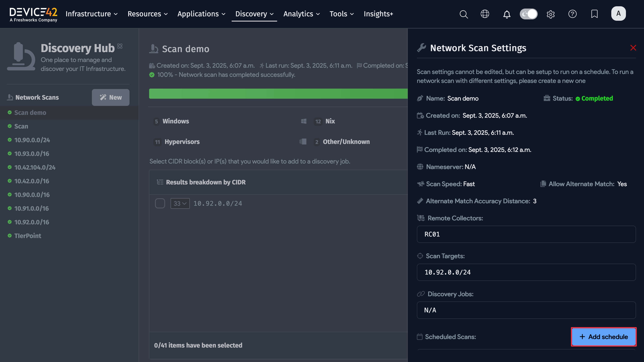Click the bookmarks icon
644x362 pixels.
tap(594, 14)
